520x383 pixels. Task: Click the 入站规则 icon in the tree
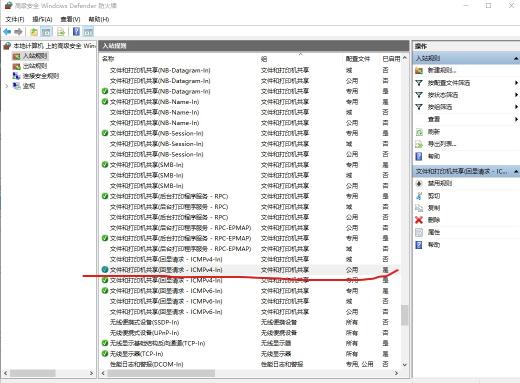[16, 56]
